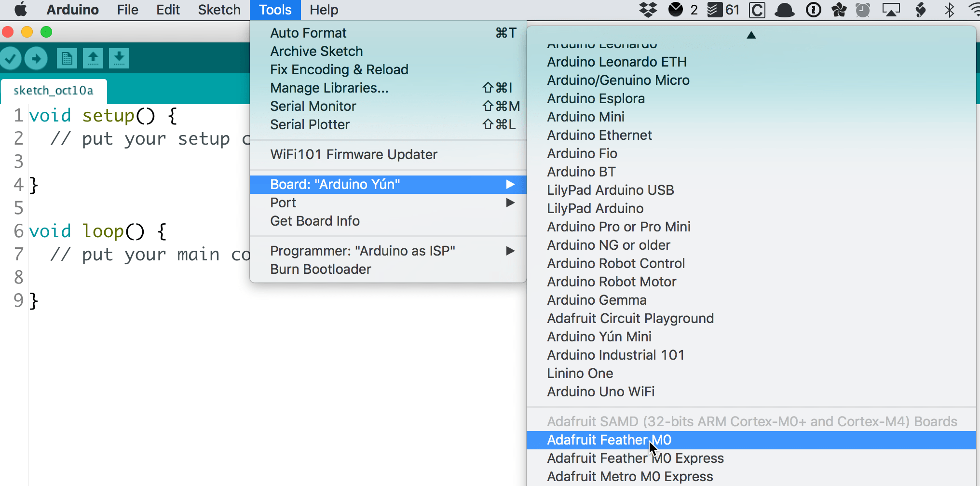Close the open Tools menu

click(x=275, y=10)
